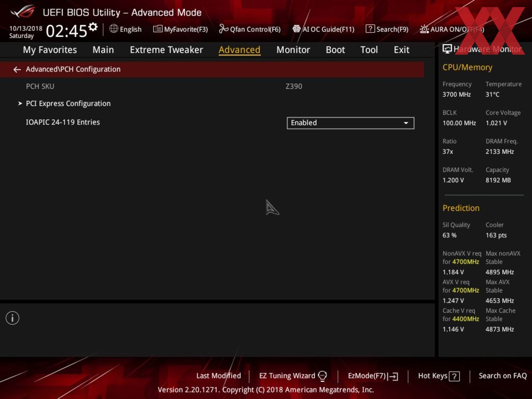Click the 100.00 MHz BCLK value
The height and width of the screenshot is (399, 532).
point(459,123)
